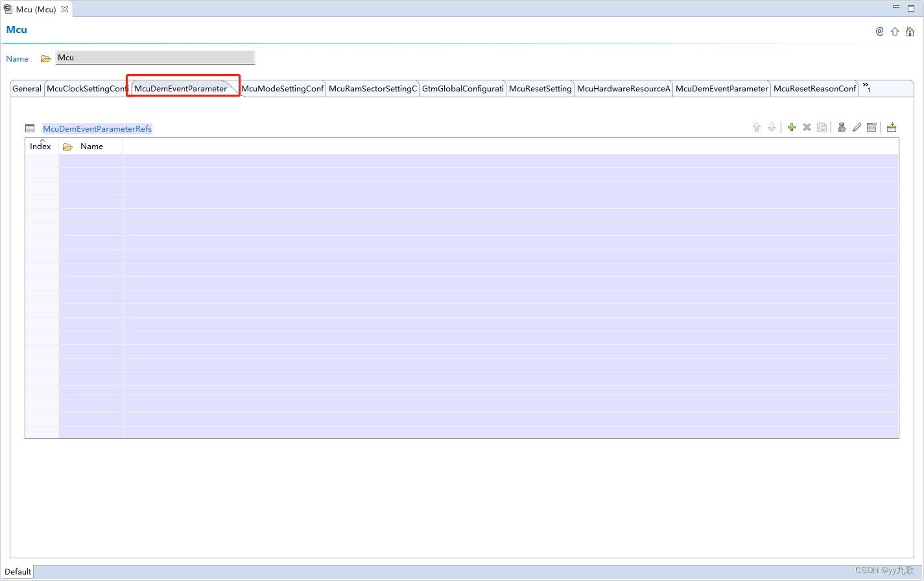The width and height of the screenshot is (924, 581).
Task: Open the McuHardwareResourceA tab
Action: click(624, 89)
